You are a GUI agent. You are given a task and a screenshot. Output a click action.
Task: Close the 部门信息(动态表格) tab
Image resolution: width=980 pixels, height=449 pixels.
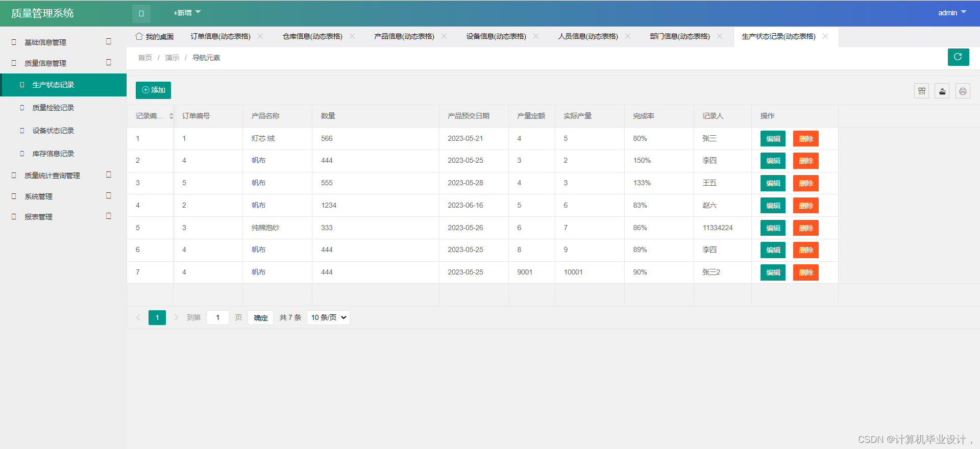(x=720, y=36)
